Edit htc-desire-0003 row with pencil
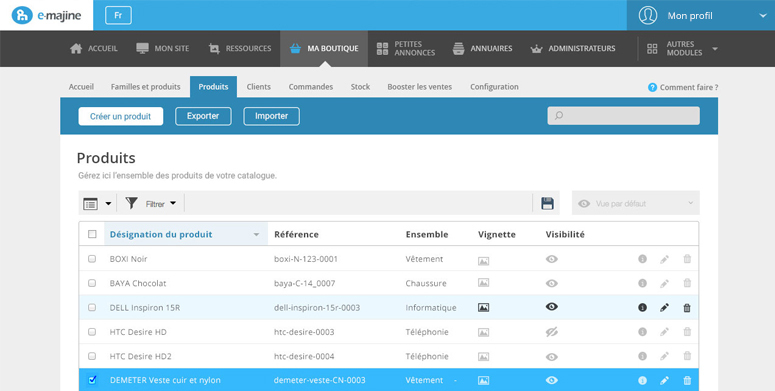775x391 pixels. 664,332
